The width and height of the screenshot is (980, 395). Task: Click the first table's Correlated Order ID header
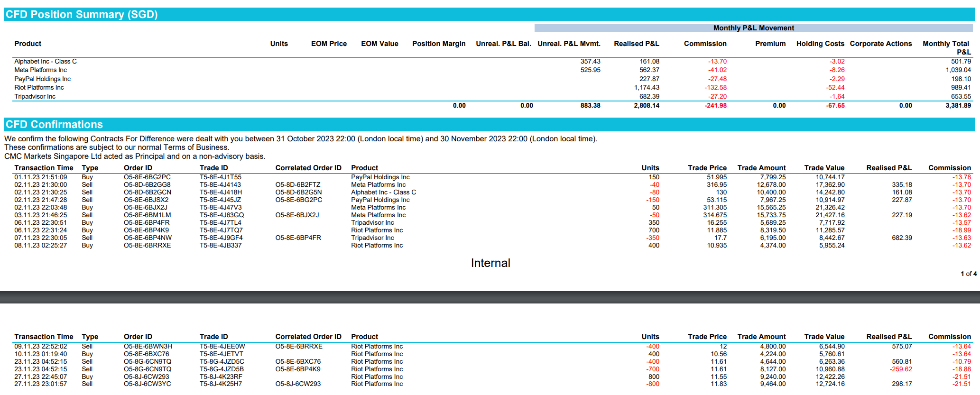[x=308, y=168]
